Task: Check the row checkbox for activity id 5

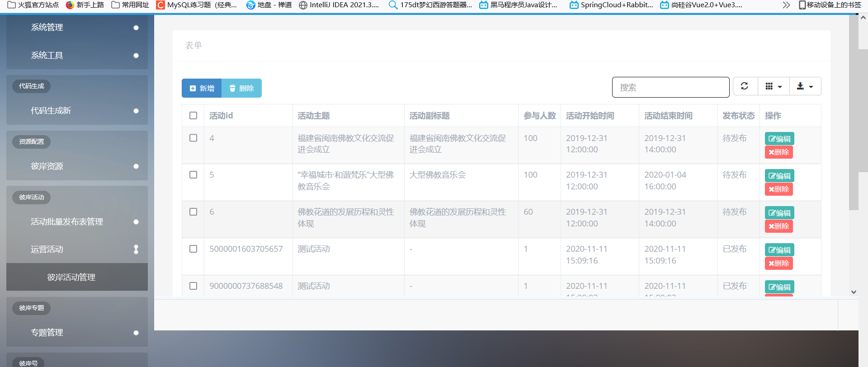Action: [x=193, y=174]
